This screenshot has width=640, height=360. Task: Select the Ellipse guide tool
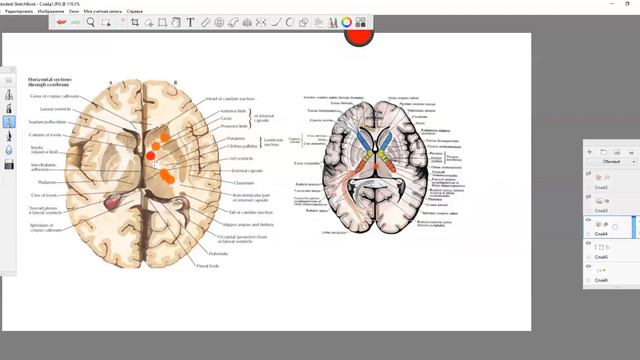coord(219,22)
